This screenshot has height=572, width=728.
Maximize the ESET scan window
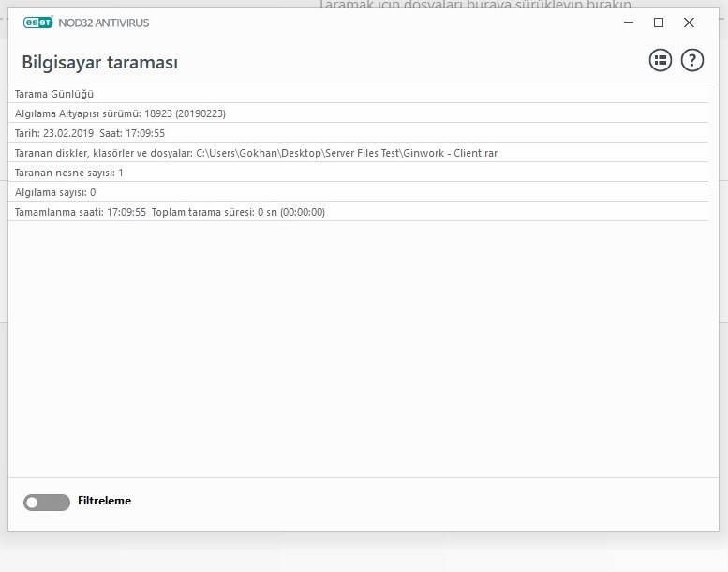click(x=659, y=23)
